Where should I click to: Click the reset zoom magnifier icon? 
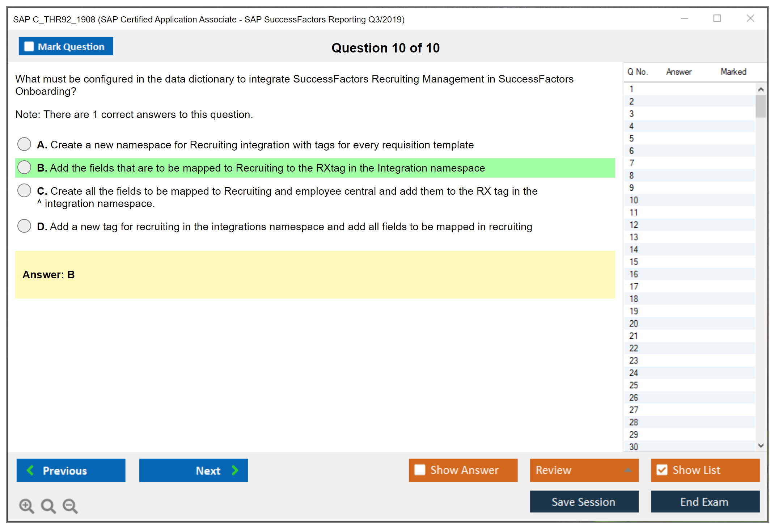pos(48,506)
